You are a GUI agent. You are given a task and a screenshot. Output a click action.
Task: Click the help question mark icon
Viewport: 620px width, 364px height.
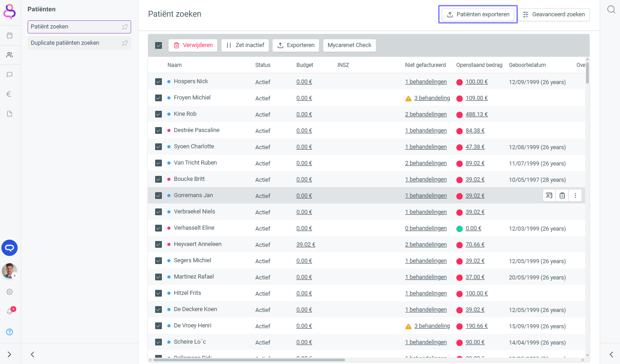tap(9, 332)
